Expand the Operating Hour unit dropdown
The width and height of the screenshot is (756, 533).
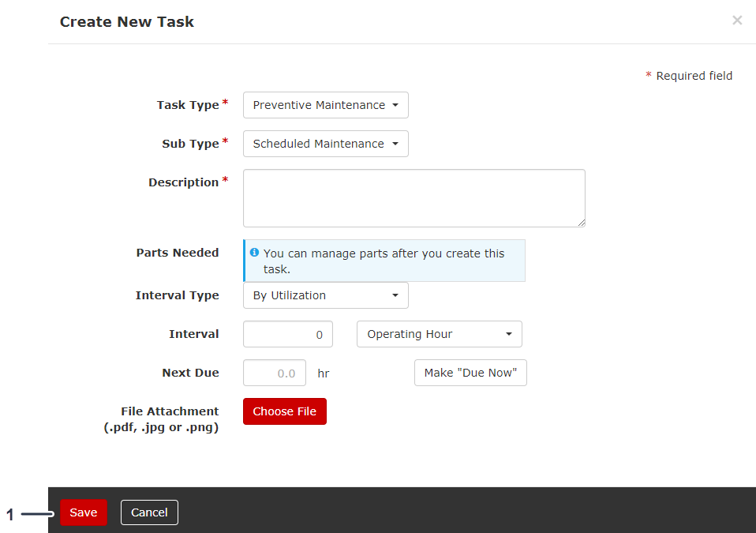coord(439,334)
